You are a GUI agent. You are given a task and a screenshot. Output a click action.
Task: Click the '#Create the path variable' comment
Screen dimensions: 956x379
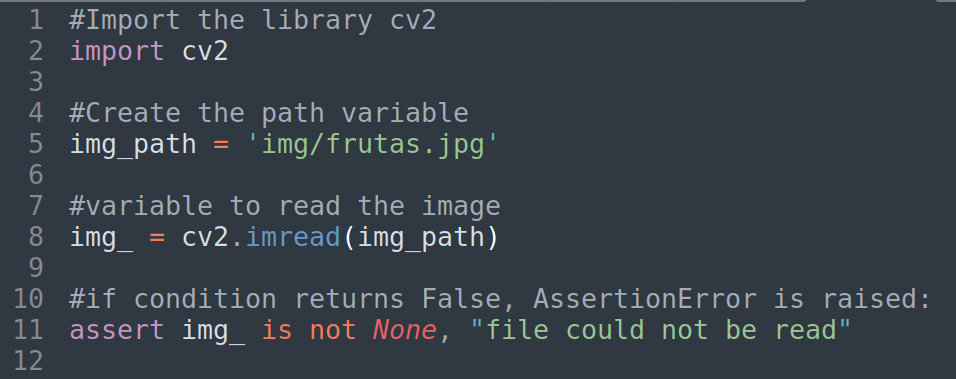pos(269,113)
